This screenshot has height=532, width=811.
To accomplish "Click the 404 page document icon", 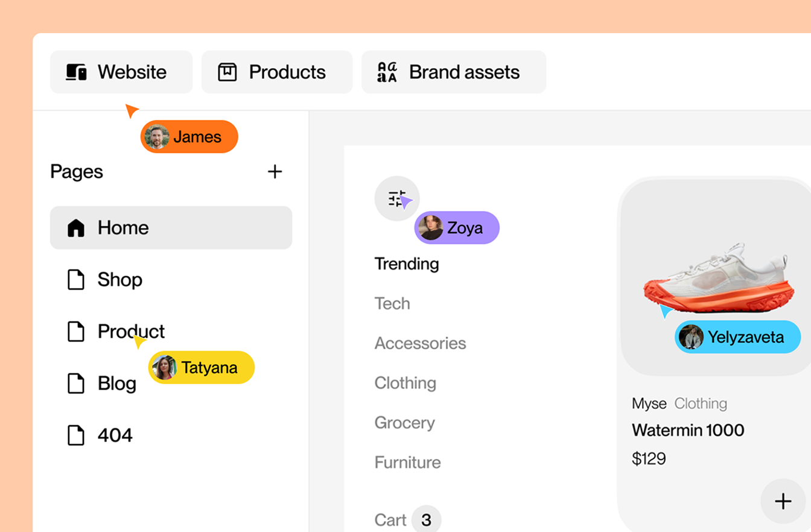I will [76, 435].
